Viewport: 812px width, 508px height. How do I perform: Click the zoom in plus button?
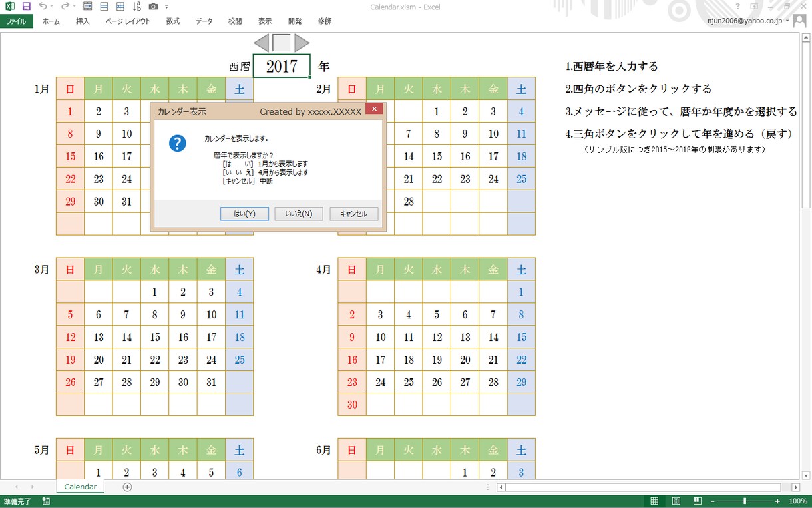pyautogui.click(x=778, y=501)
